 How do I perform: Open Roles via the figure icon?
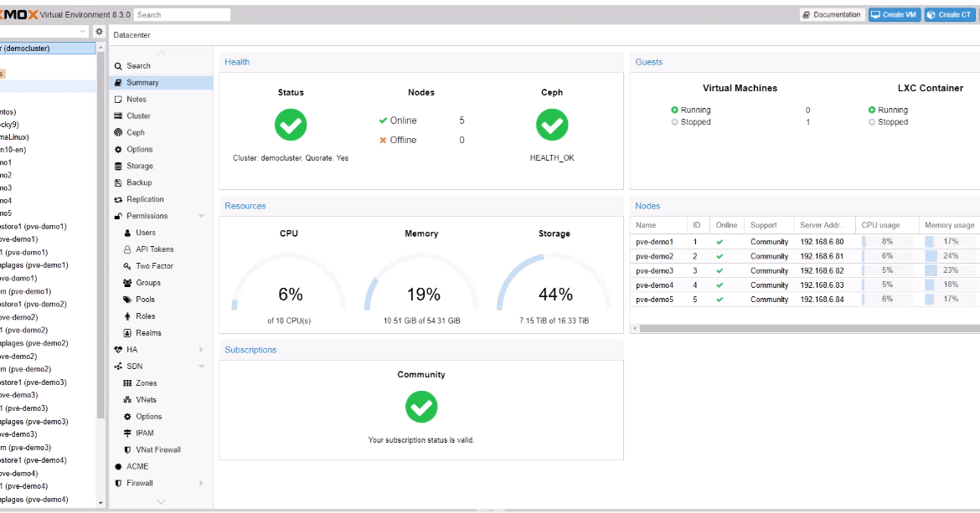point(127,316)
